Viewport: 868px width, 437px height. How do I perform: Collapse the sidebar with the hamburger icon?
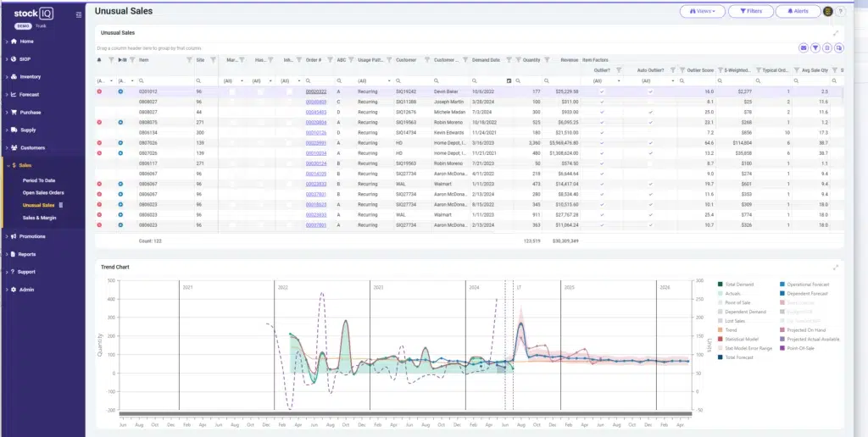79,15
